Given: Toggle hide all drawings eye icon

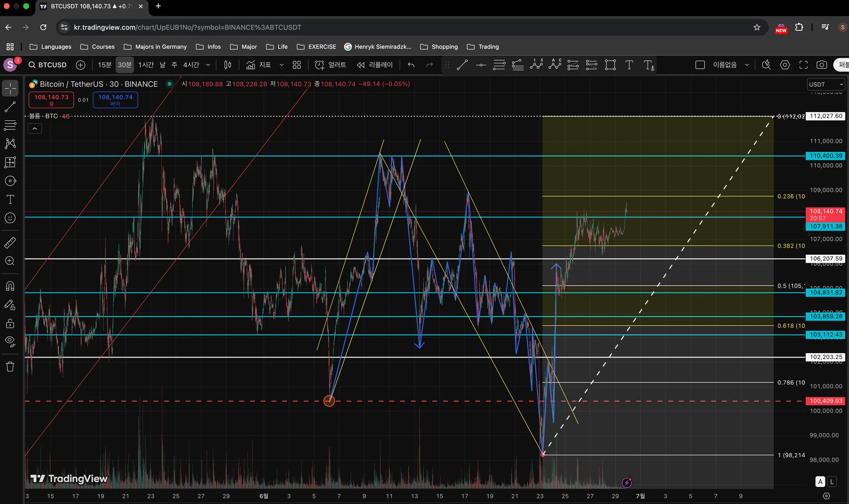Looking at the screenshot, I should 10,342.
